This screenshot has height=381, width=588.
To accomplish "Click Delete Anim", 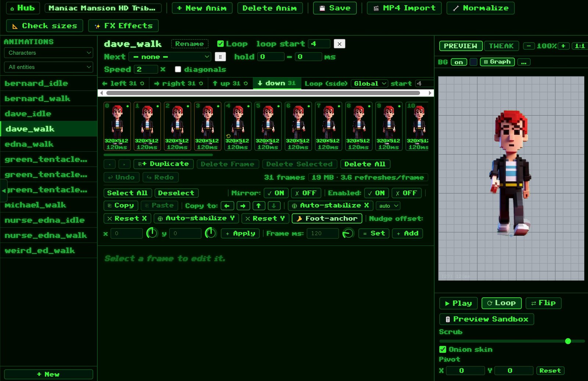I will pyautogui.click(x=270, y=8).
